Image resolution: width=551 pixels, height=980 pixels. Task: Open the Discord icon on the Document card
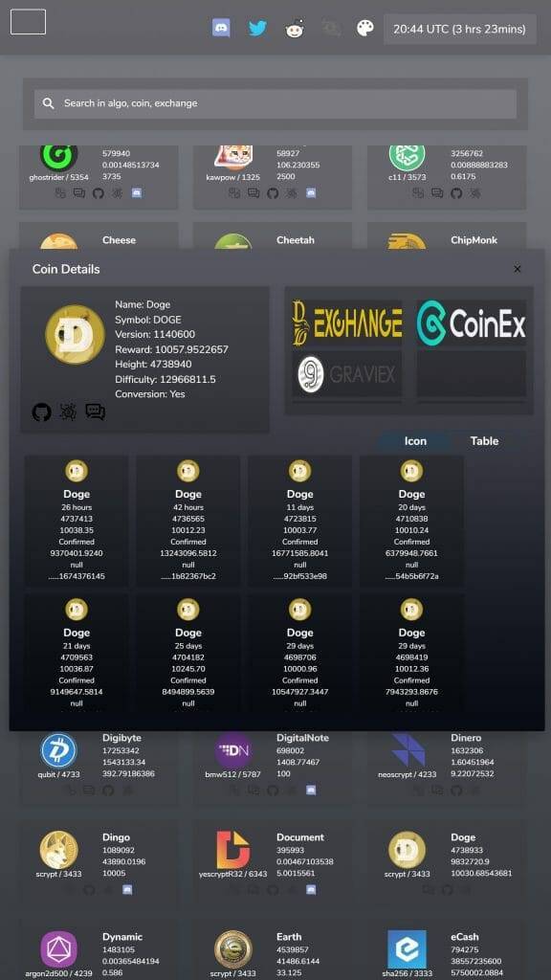click(311, 889)
